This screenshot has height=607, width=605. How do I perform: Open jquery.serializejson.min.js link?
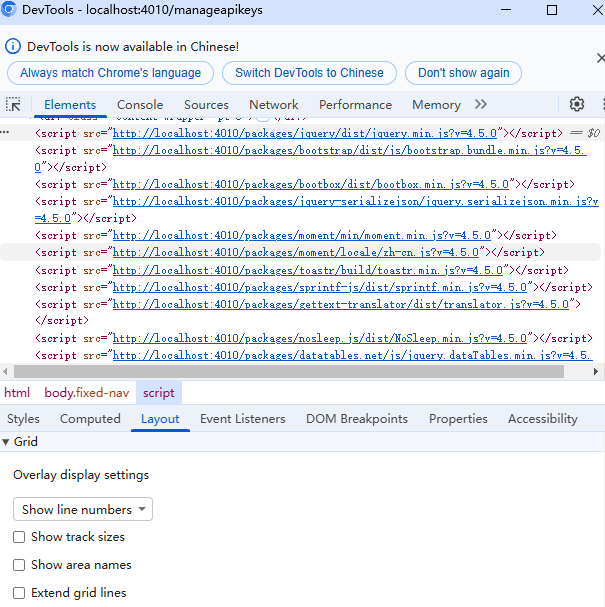(x=355, y=202)
